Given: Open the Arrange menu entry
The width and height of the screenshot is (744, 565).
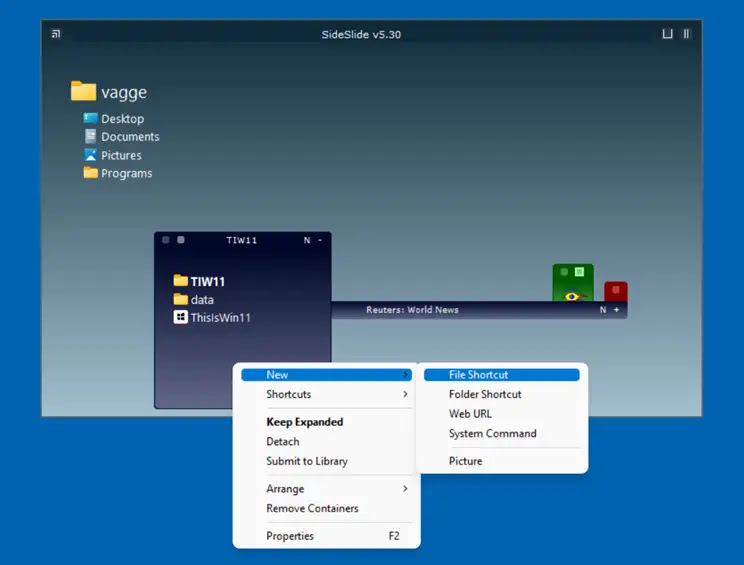Looking at the screenshot, I should point(326,489).
